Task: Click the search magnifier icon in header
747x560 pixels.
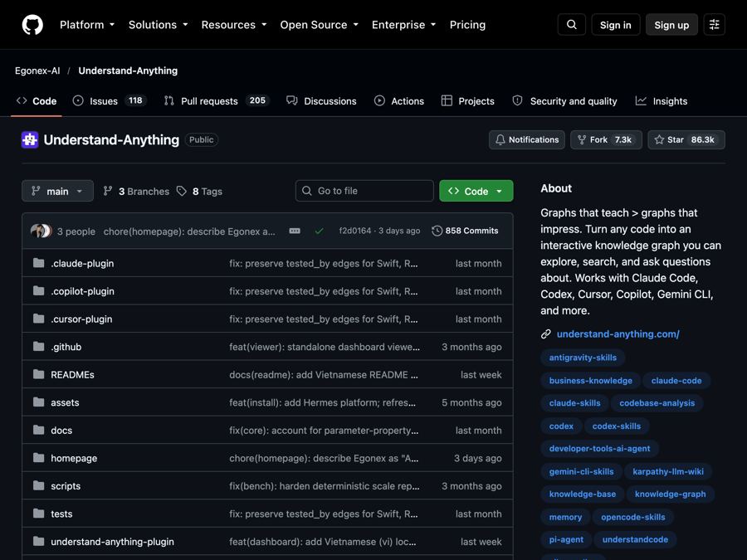Action: point(572,25)
